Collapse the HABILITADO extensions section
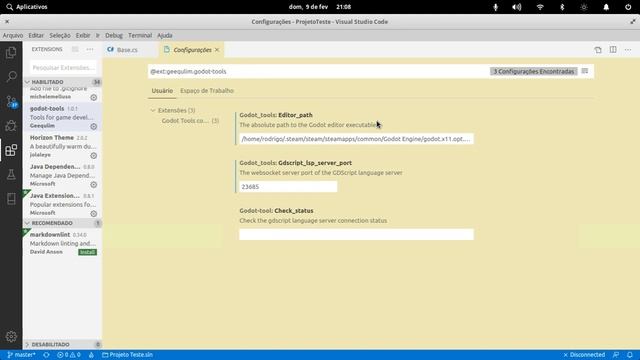 62,82
